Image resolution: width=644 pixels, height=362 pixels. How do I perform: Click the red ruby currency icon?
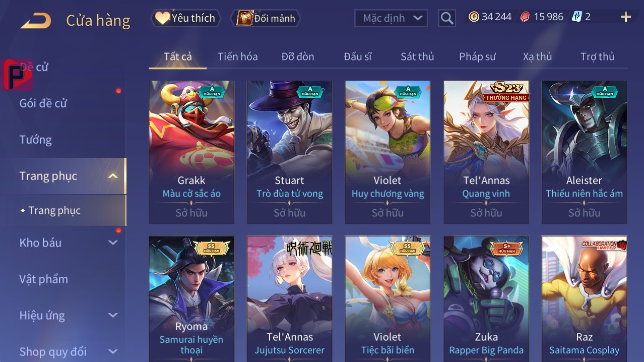525,17
